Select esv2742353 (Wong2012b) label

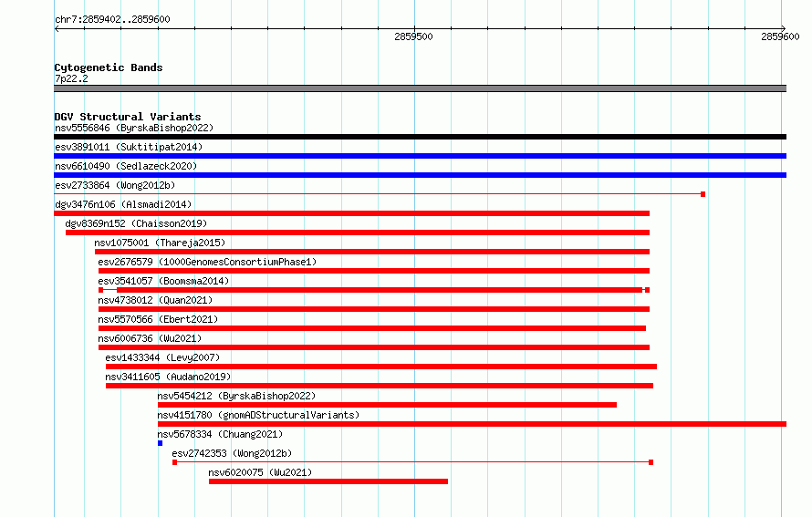tap(232, 453)
